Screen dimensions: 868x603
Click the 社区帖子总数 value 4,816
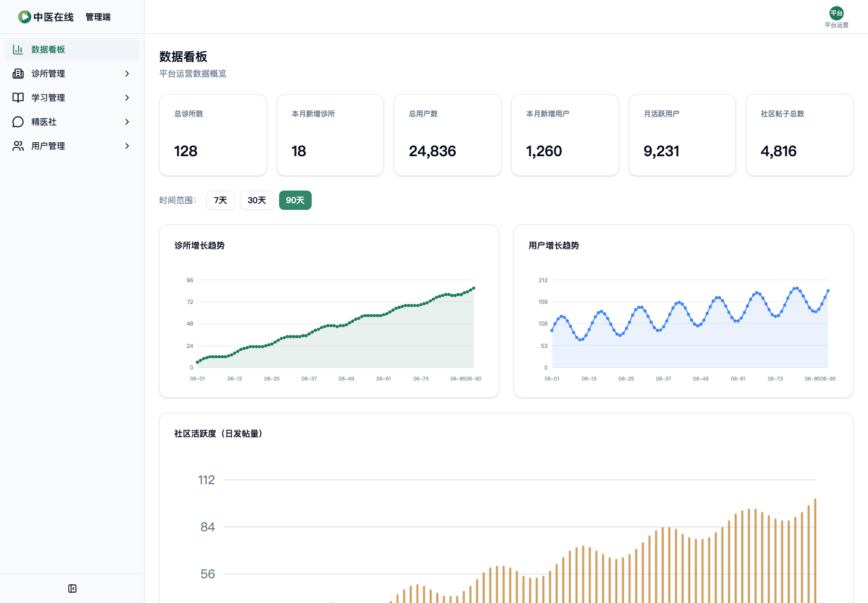click(779, 151)
